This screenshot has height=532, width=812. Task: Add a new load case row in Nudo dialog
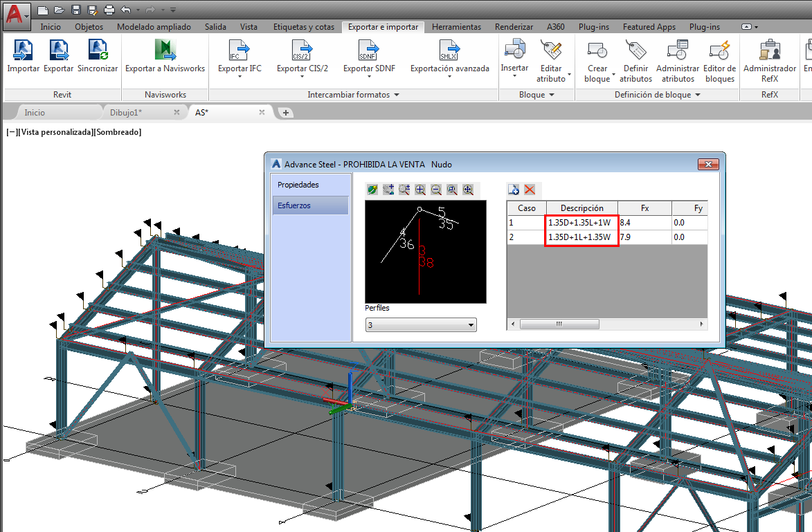point(513,190)
